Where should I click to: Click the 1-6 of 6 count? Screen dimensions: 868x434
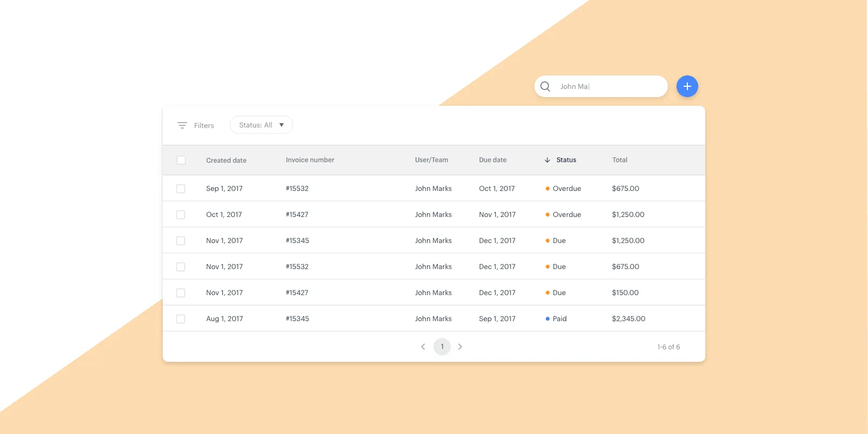(x=668, y=347)
